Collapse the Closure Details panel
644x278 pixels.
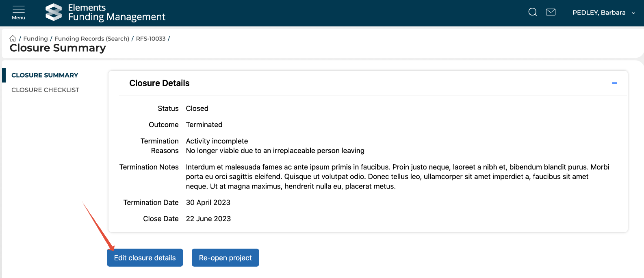[x=614, y=83]
